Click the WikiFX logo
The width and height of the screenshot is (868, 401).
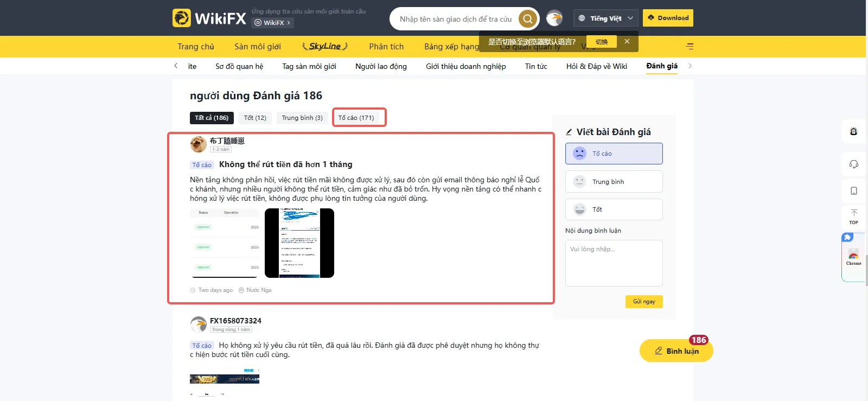(x=209, y=18)
